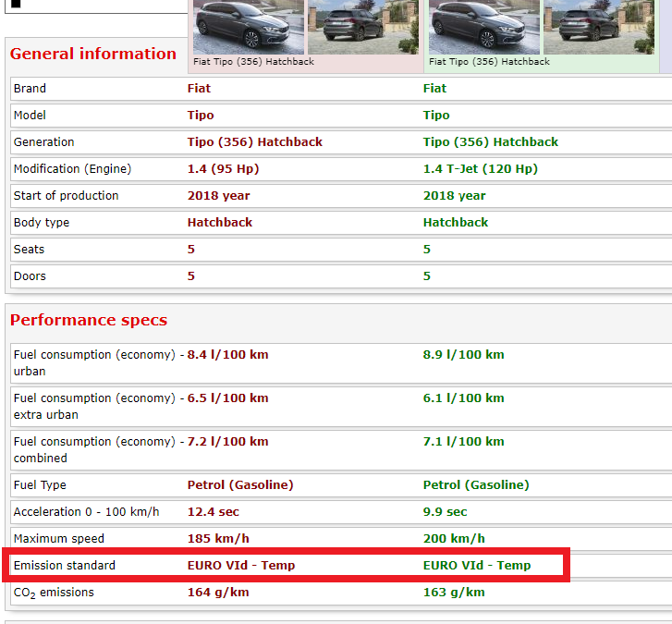Click right car caption 'Fiat Tipo (356) Hatchback'

tap(489, 62)
